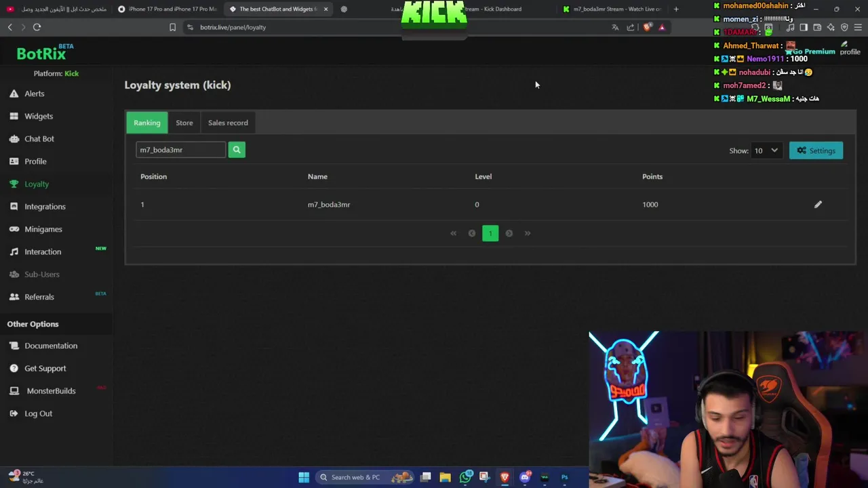Select the m7_boda3mr name cell
The width and height of the screenshot is (868, 488).
click(x=329, y=205)
